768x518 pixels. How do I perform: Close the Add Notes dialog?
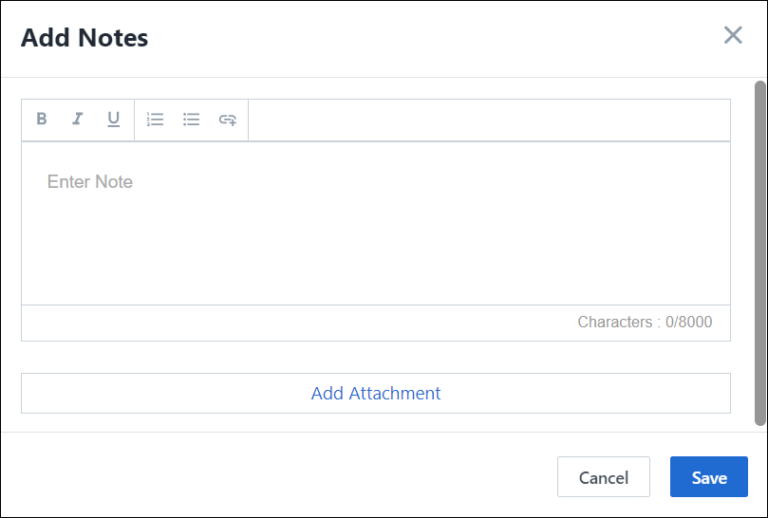pyautogui.click(x=733, y=36)
